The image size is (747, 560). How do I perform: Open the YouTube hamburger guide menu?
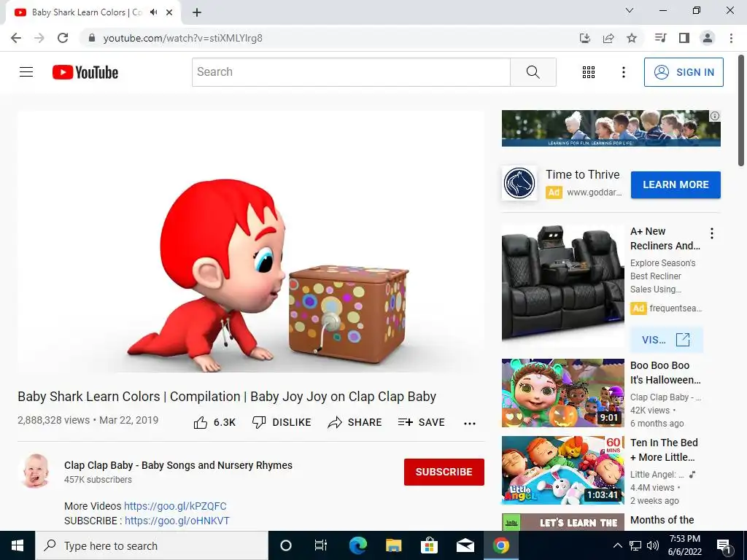tap(26, 72)
